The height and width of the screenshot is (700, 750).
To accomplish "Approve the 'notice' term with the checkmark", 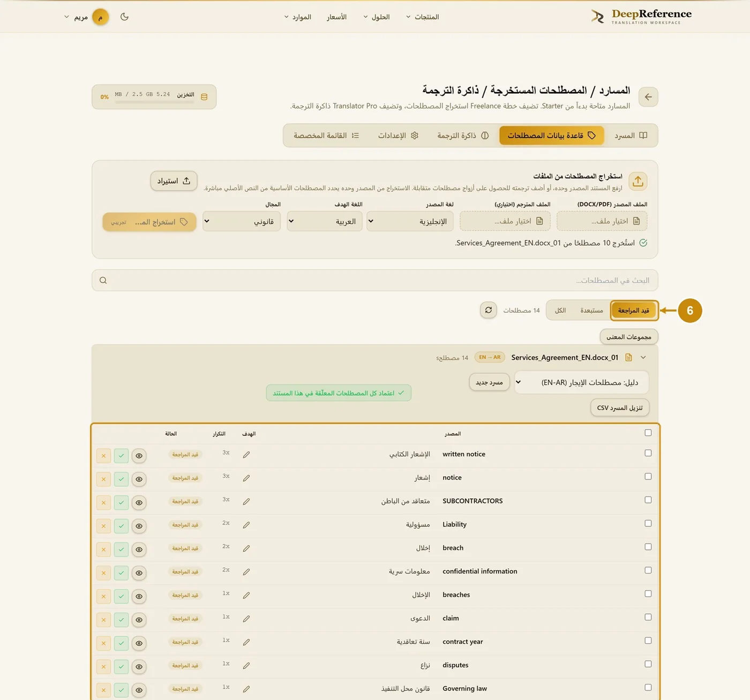I will click(122, 479).
